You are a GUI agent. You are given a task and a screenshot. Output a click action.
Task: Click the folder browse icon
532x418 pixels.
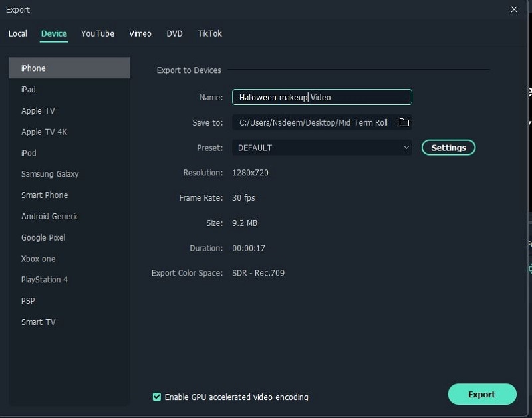click(404, 122)
